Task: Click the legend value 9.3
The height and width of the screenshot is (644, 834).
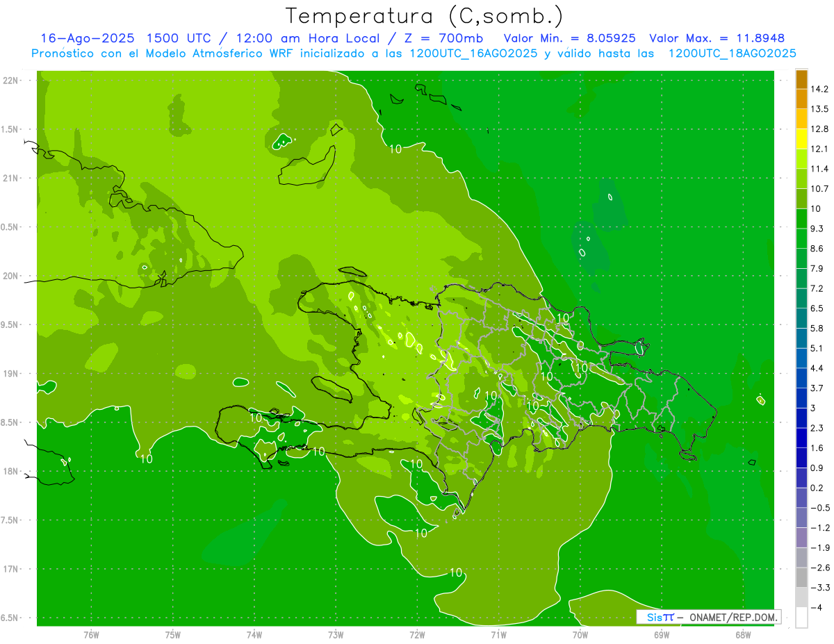Action: click(817, 229)
